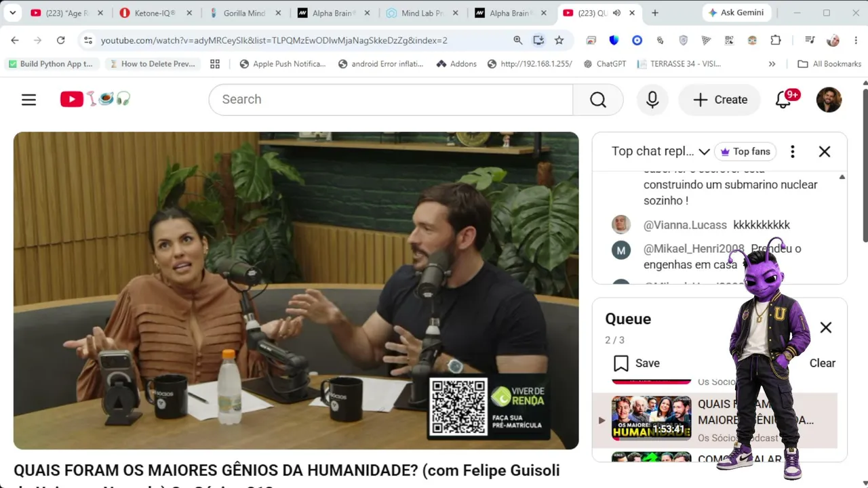
Task: Close the chat replay panel
Action: pyautogui.click(x=825, y=152)
